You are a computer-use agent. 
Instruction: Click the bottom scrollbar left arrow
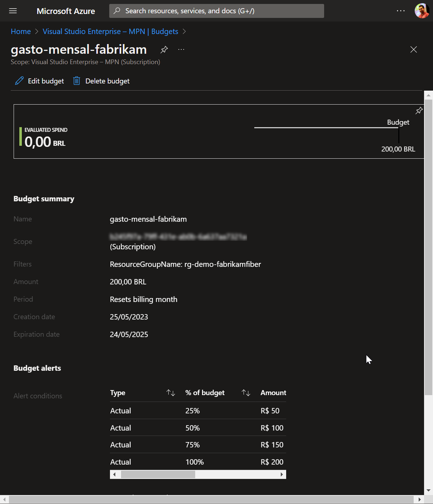tap(4, 499)
